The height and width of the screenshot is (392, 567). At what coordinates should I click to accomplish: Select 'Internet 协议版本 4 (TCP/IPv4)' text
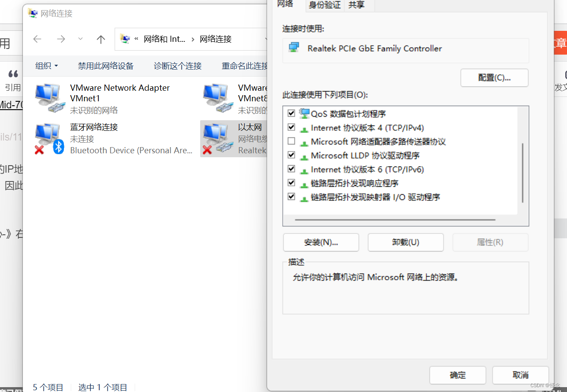367,128
